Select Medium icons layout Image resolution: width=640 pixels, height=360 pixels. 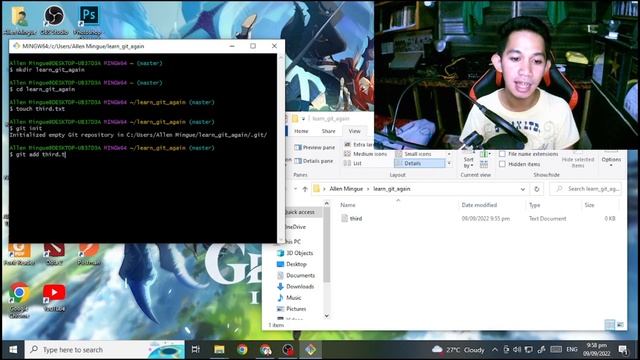click(366, 154)
